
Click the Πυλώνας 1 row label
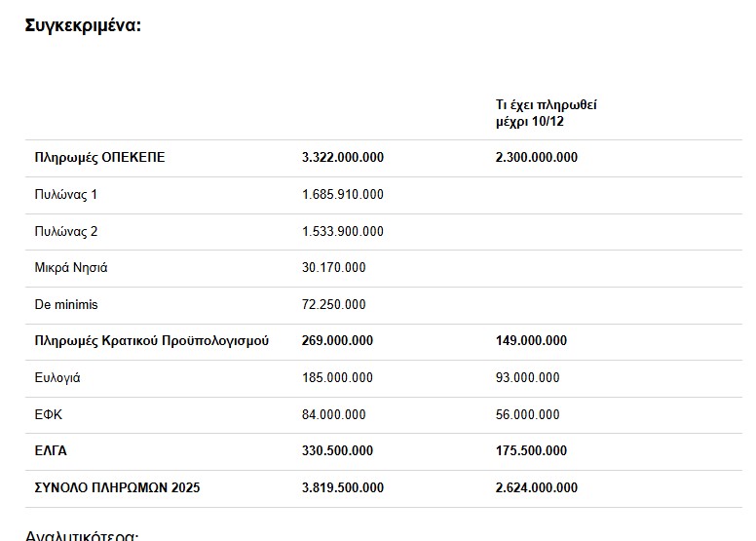pos(65,195)
